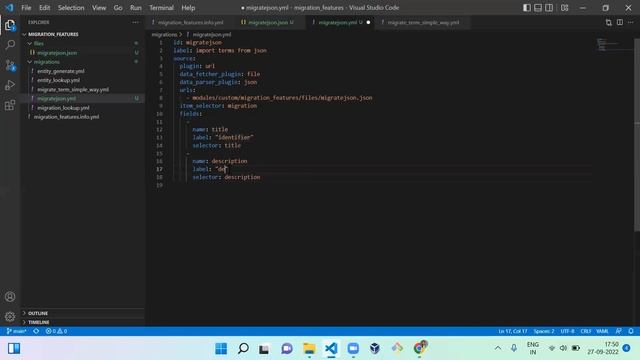Open File Explorer from taskbar

click(x=309, y=349)
